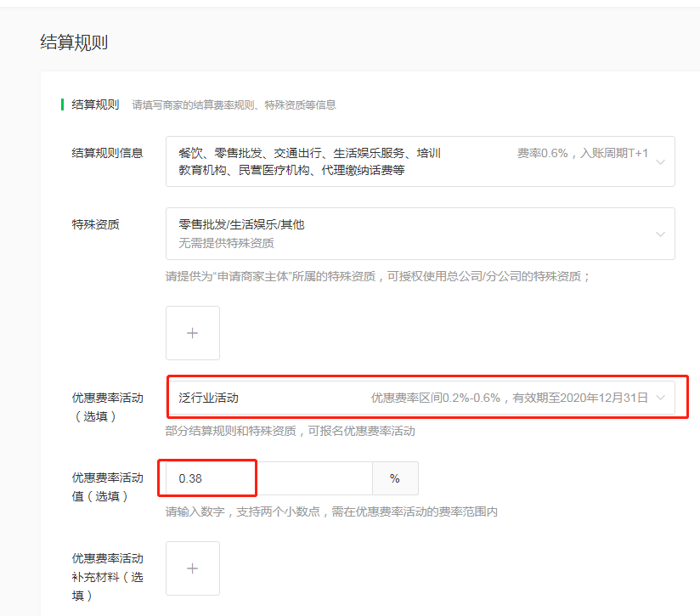Click the 结算规则信息 field label
Screen dimensions: 700x616
[107, 153]
